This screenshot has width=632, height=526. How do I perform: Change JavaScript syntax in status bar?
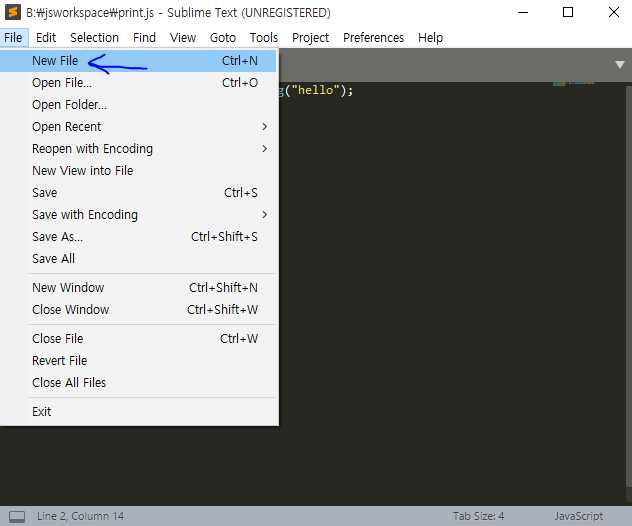(x=579, y=516)
